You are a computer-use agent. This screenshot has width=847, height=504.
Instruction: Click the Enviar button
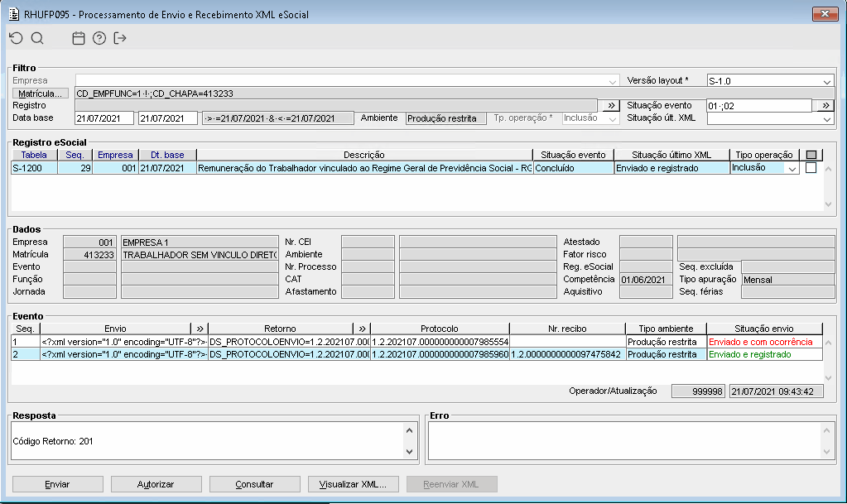(x=58, y=484)
